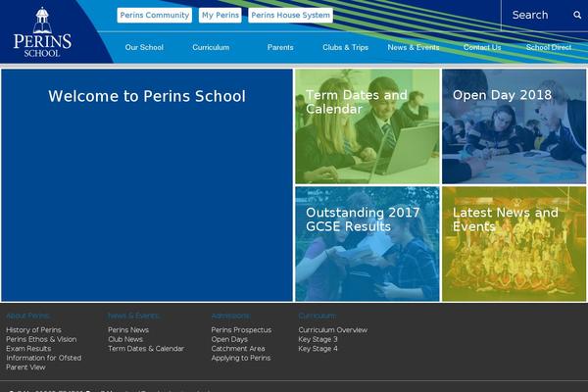Click the Welcome to Perins School heading
The image size is (588, 392).
tap(147, 96)
